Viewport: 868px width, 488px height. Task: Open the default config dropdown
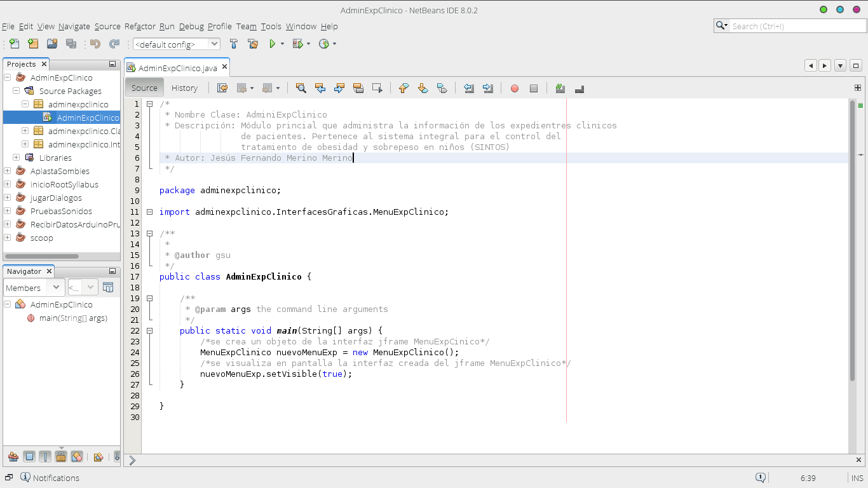(214, 44)
